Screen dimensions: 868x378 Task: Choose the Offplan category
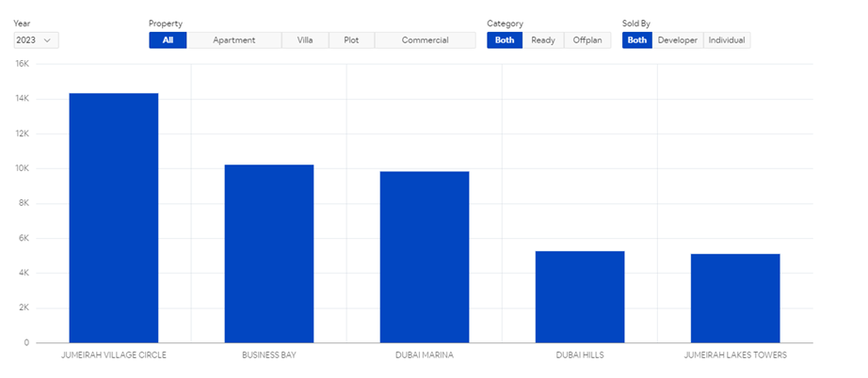[587, 40]
